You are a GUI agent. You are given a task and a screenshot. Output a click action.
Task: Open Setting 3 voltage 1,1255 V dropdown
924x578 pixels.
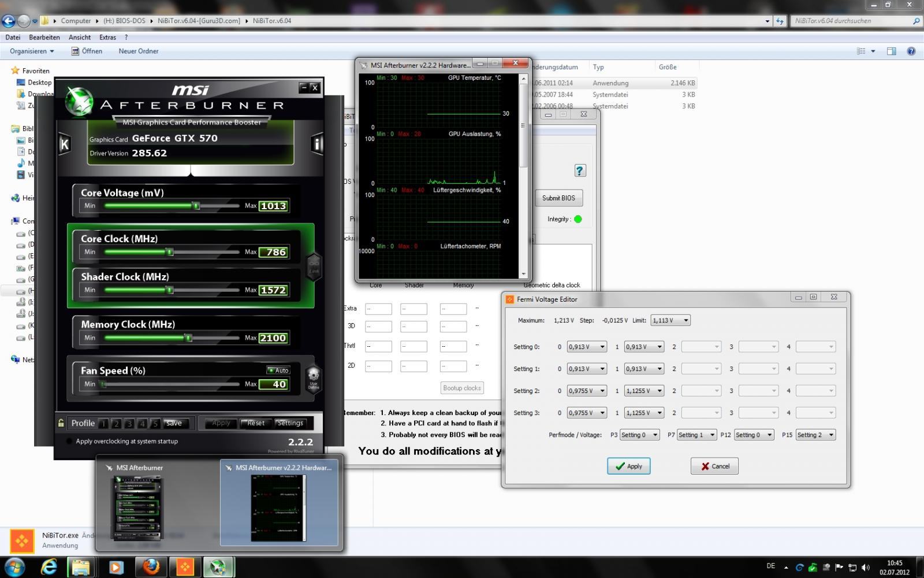[x=644, y=413]
